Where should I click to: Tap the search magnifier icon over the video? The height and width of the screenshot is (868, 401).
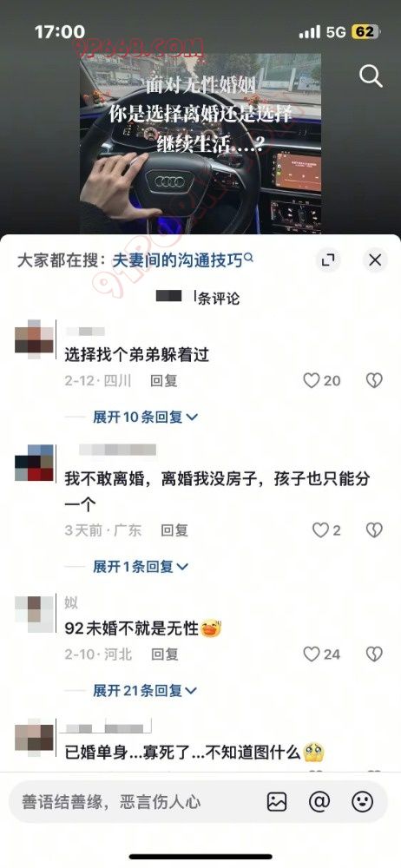[371, 76]
